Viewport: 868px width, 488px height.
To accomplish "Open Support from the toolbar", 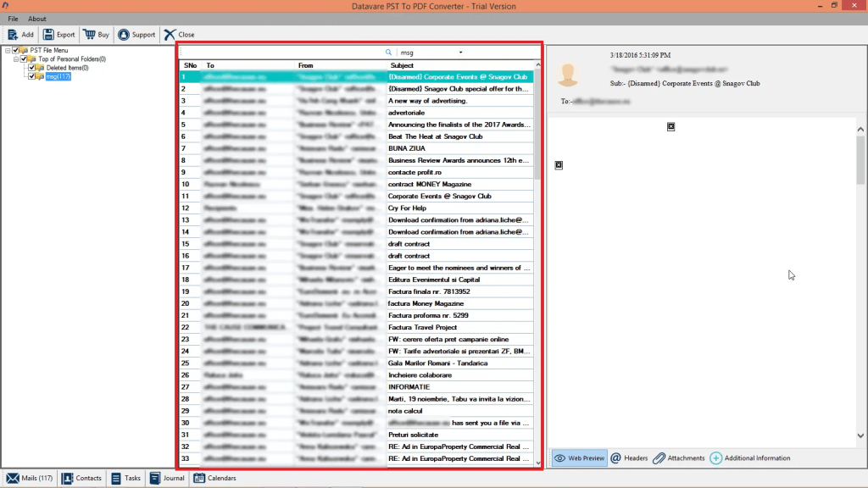I will 124,35.
